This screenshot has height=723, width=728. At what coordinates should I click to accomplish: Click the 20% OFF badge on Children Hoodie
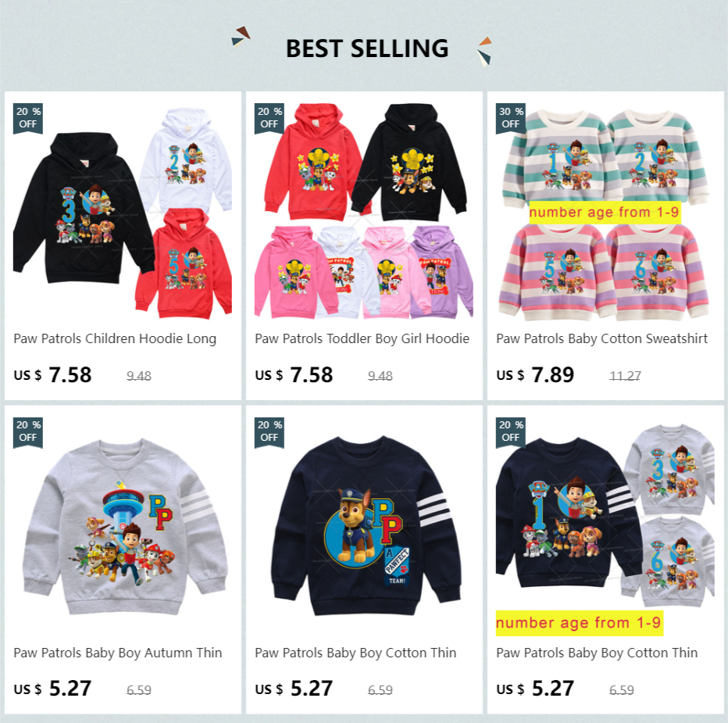click(28, 119)
